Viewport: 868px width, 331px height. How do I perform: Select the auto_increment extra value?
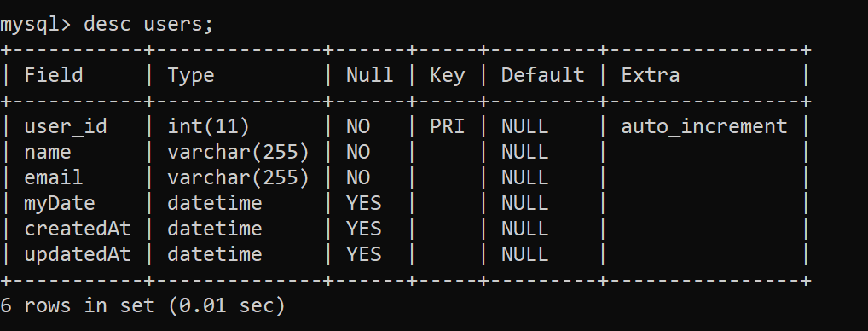tap(703, 127)
